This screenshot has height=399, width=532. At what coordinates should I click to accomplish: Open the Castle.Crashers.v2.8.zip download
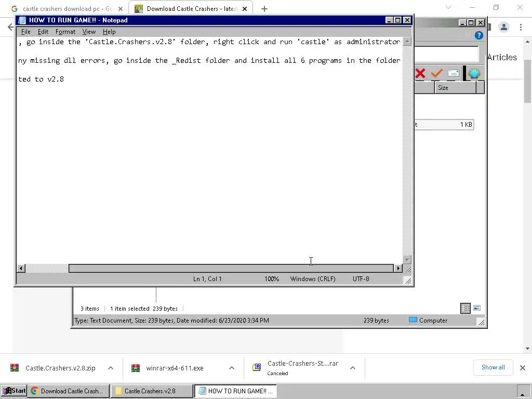(x=60, y=368)
